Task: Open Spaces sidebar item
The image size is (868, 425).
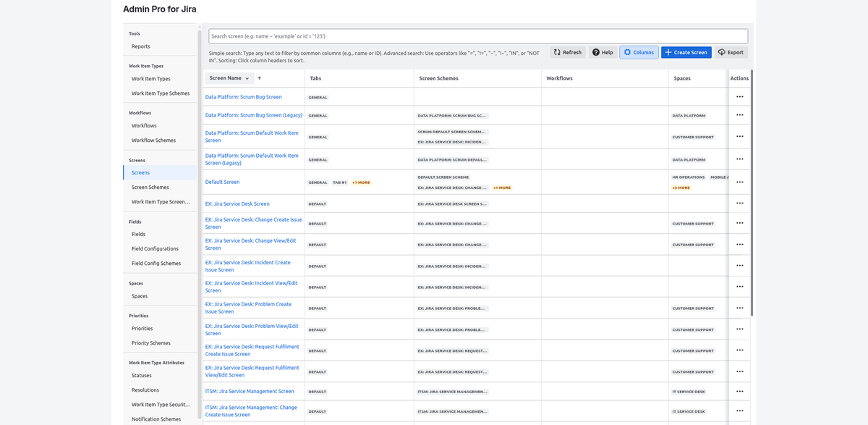Action: click(140, 296)
